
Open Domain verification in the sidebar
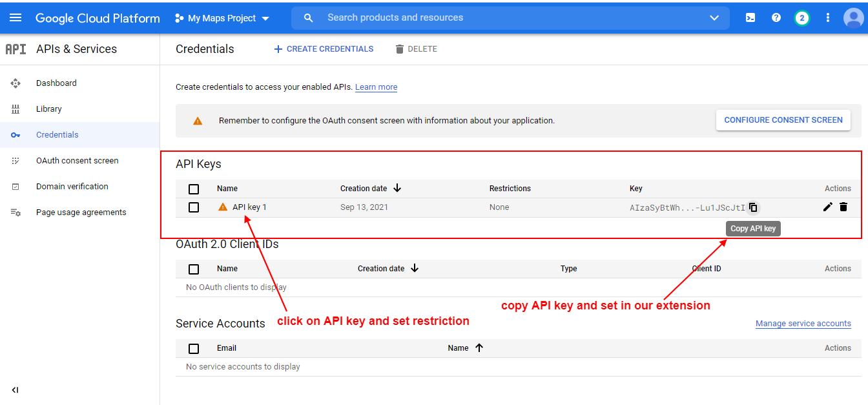point(72,187)
